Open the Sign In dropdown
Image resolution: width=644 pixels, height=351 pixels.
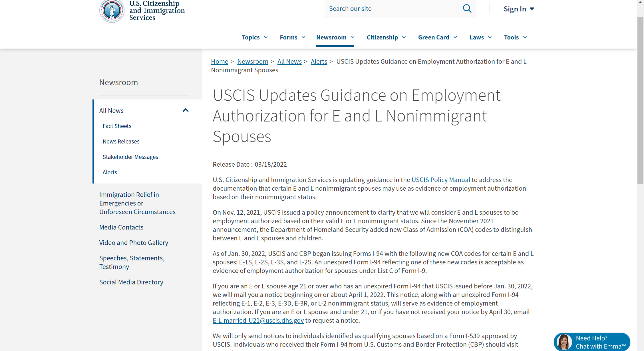(x=519, y=9)
